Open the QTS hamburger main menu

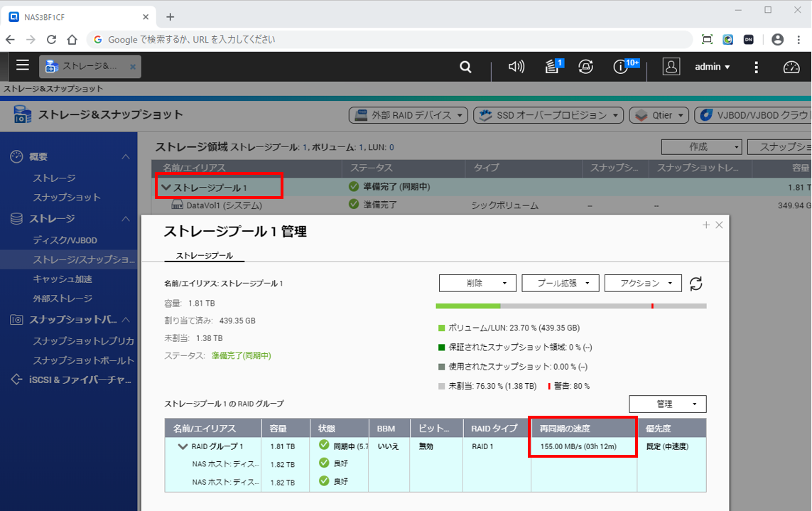coord(23,66)
